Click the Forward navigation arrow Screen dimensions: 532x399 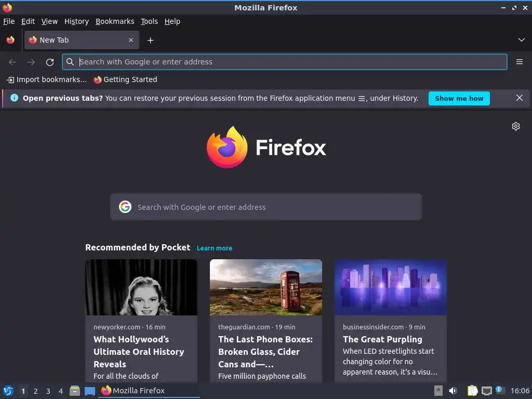(x=31, y=62)
